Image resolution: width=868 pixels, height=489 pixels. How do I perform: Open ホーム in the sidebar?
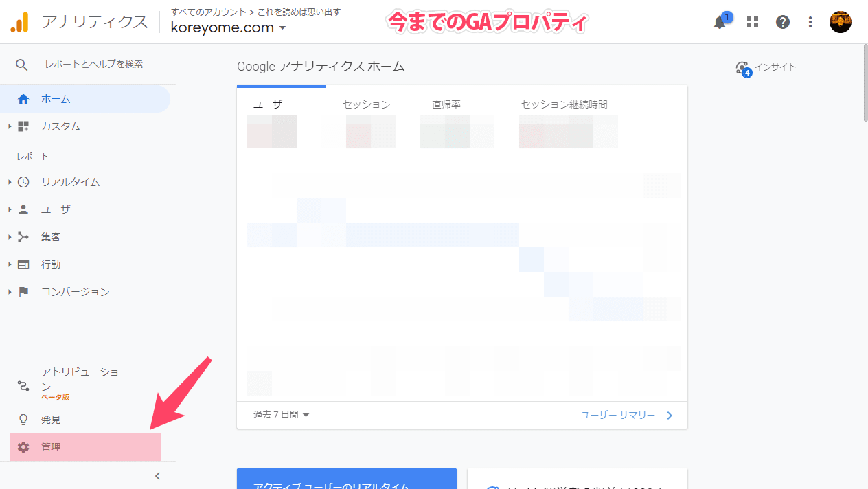[85, 99]
